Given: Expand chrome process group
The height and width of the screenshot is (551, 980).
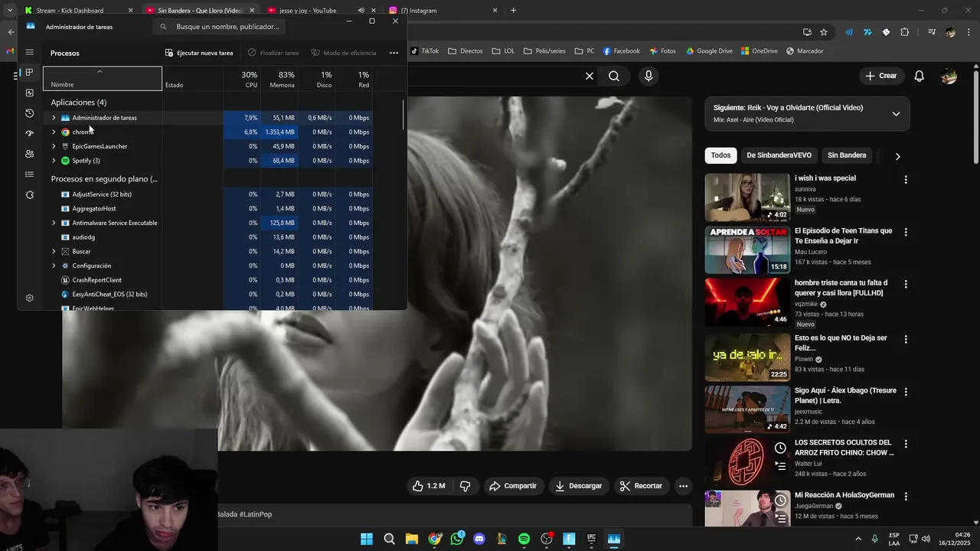Looking at the screenshot, I should pos(54,132).
